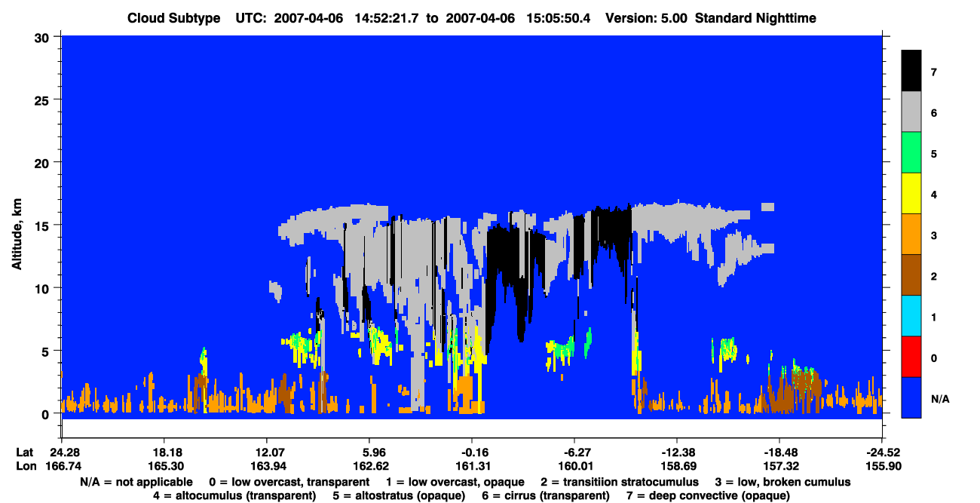Click the black color swatch labeled 7
980x503 pixels.
911,71
